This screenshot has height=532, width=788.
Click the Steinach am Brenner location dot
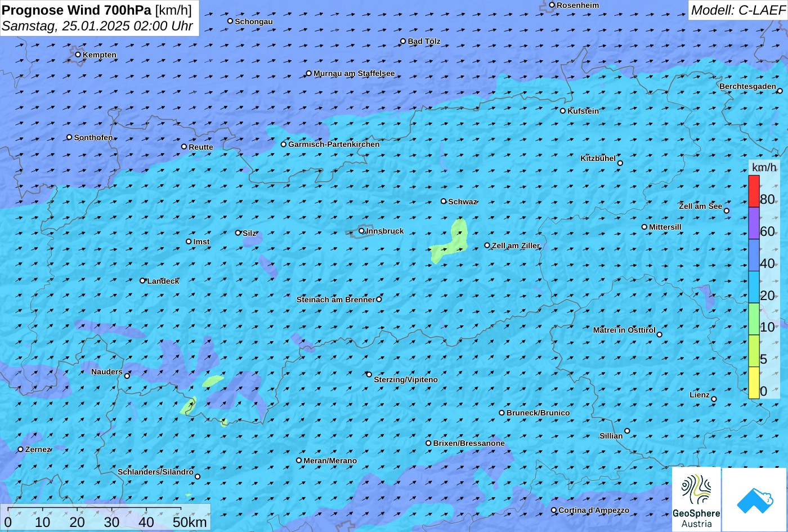click(x=379, y=299)
